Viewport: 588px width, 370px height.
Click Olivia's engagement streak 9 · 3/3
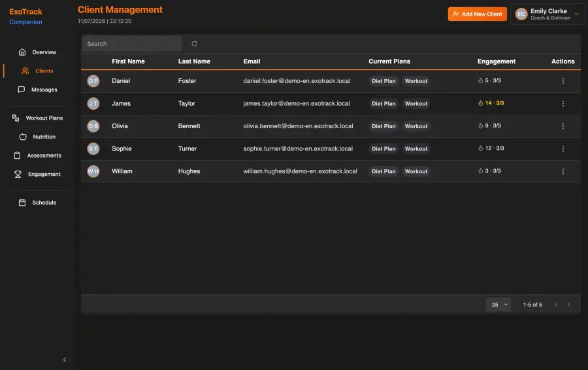click(489, 126)
